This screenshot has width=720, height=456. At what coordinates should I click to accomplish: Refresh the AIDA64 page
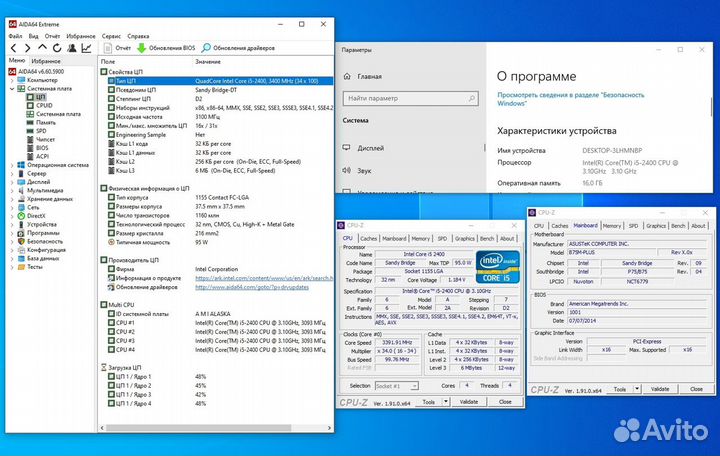[x=57, y=48]
